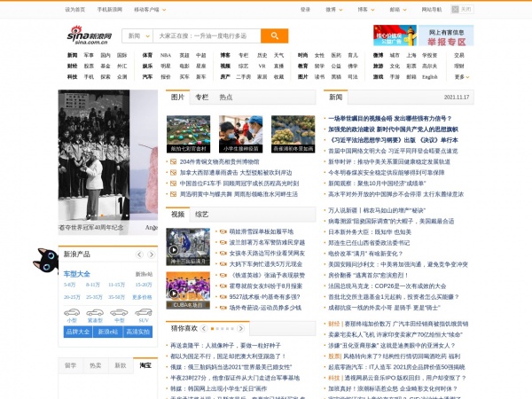532x399 pixels.
Task: Click the 新浪e站 blue button
Action: (108, 332)
